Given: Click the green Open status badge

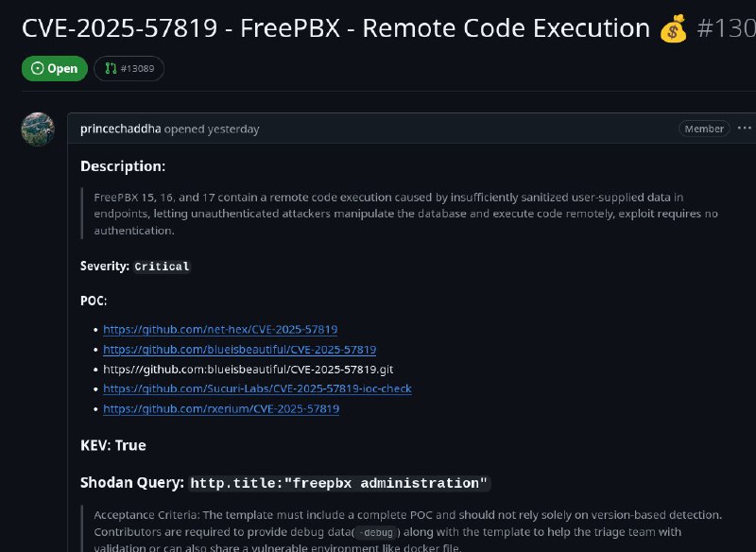Looking at the screenshot, I should pos(55,68).
